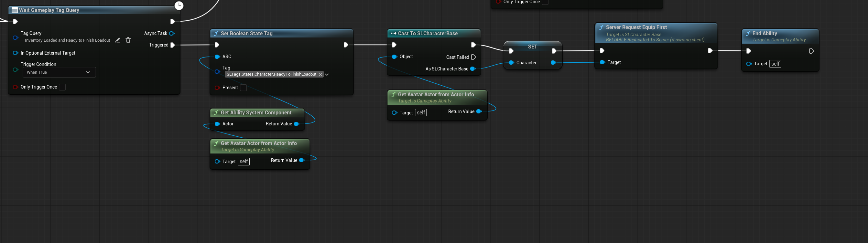Select the Tag input pin on Set Boolean State Tag
This screenshot has width=868, height=243.
(217, 71)
